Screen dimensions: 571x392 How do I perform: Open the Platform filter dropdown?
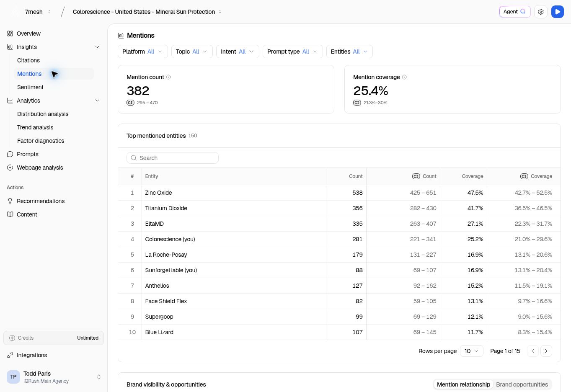tap(143, 52)
